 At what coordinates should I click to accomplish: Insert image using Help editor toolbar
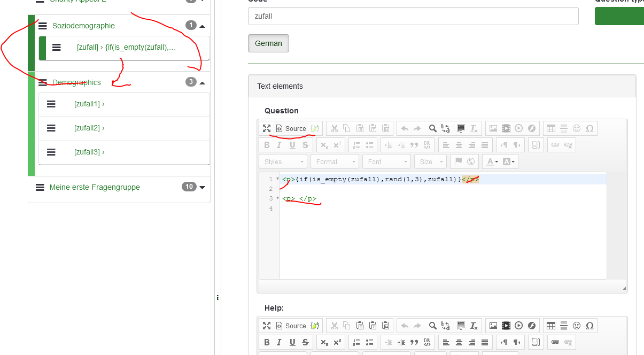[x=493, y=326]
